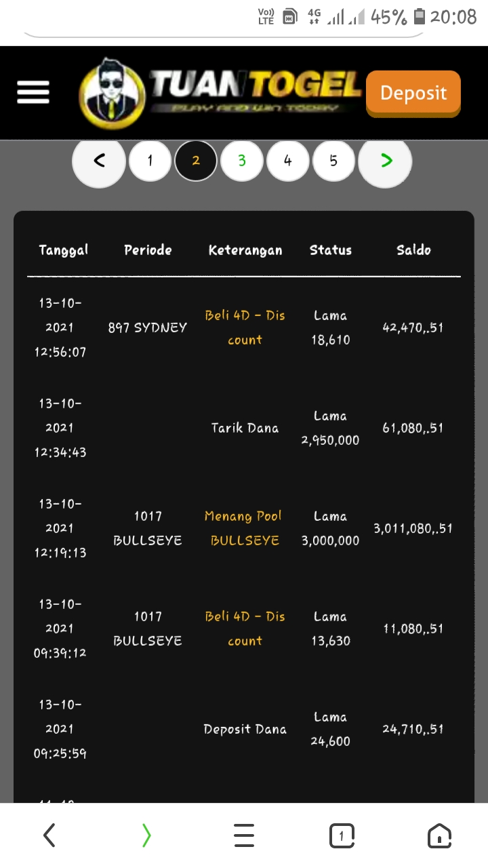This screenshot has width=488, height=868.
Task: Open the browser menu icon
Action: (x=244, y=835)
